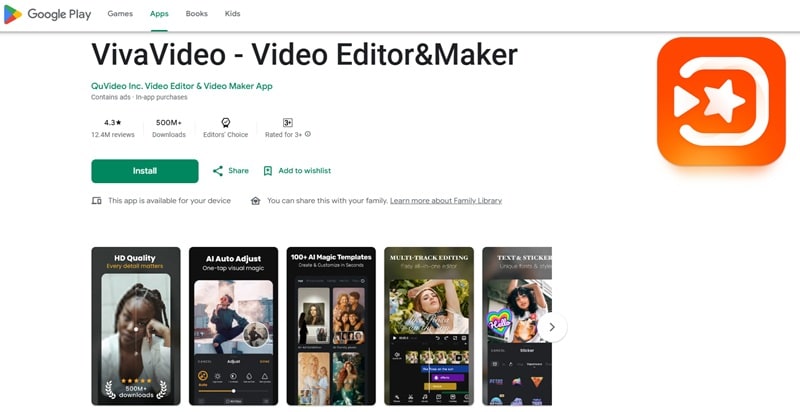Click the Add to wishlist bookmark icon
This screenshot has width=800, height=412.
(268, 171)
